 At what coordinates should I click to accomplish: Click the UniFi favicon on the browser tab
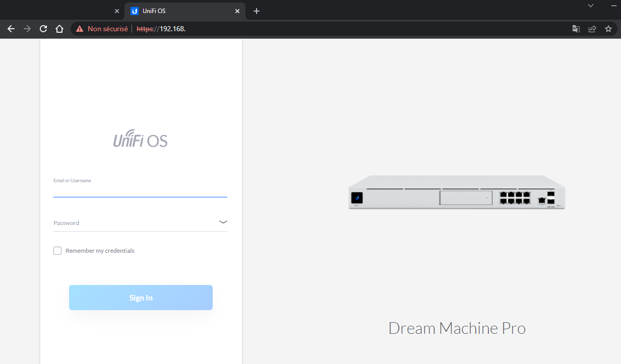134,11
